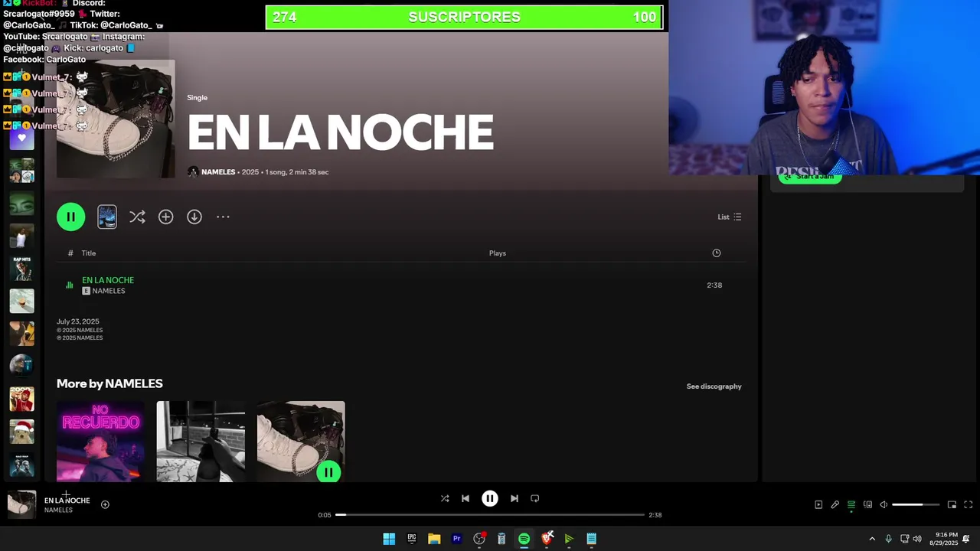
Task: Open Adobe Premiere Pro from the taskbar
Action: (456, 539)
